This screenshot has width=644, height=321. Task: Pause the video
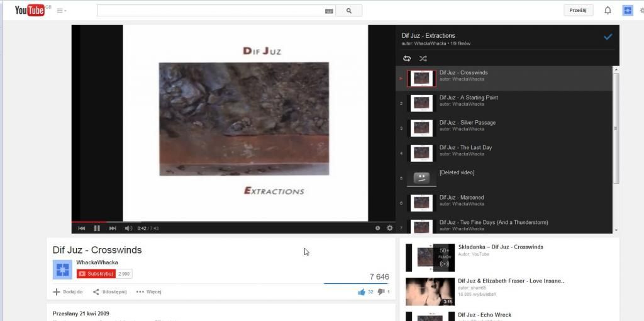pos(97,228)
